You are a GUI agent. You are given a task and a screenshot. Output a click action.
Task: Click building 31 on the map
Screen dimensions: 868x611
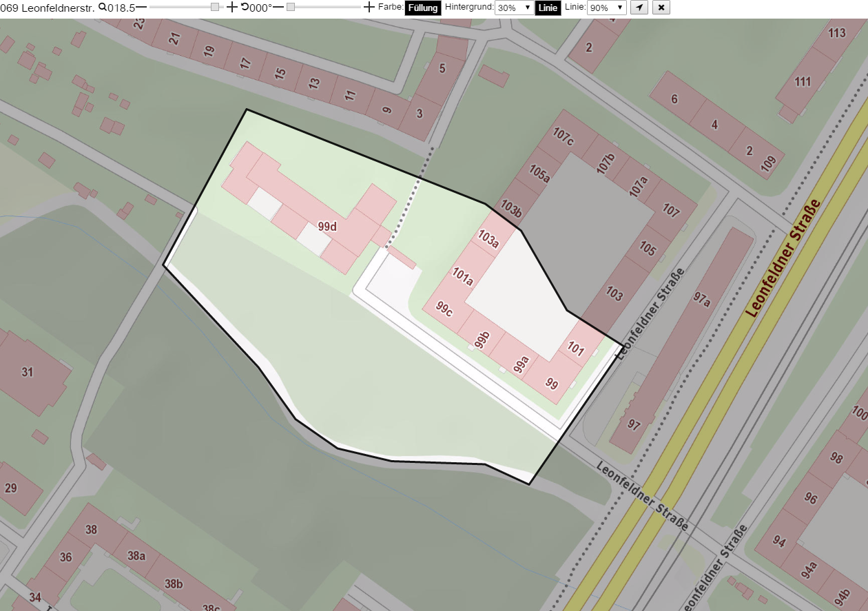pyautogui.click(x=28, y=372)
